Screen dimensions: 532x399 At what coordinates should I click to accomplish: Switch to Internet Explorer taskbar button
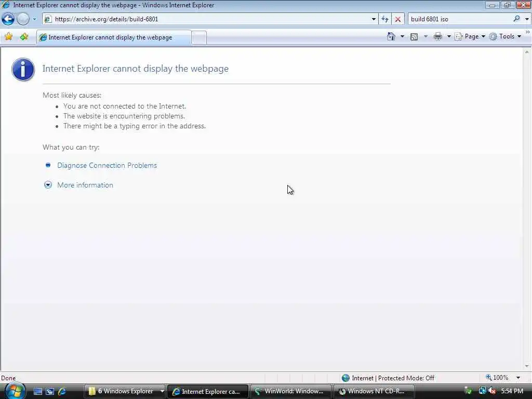(208, 391)
